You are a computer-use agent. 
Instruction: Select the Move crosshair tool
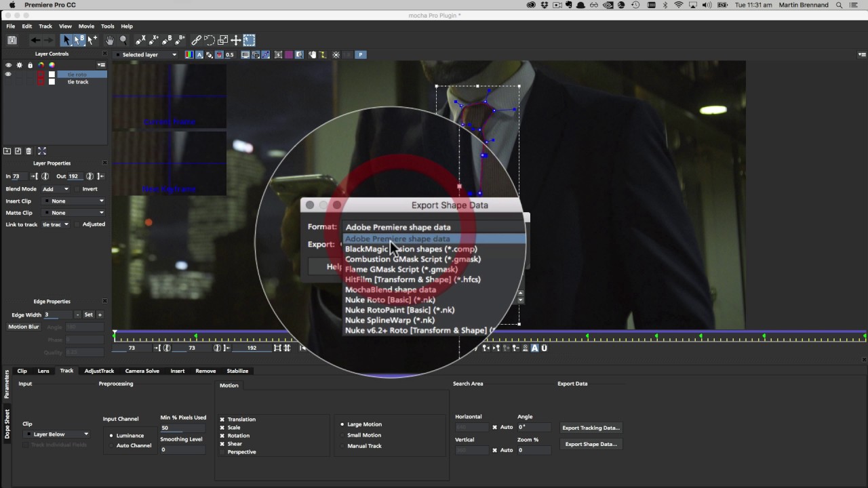[235, 40]
